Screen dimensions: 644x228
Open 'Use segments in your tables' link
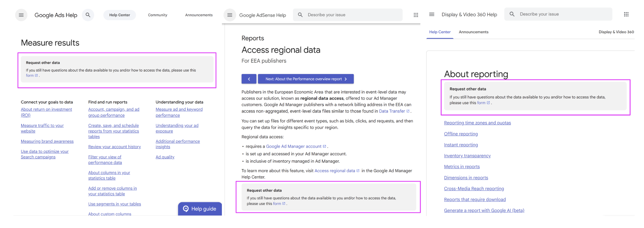pyautogui.click(x=115, y=204)
